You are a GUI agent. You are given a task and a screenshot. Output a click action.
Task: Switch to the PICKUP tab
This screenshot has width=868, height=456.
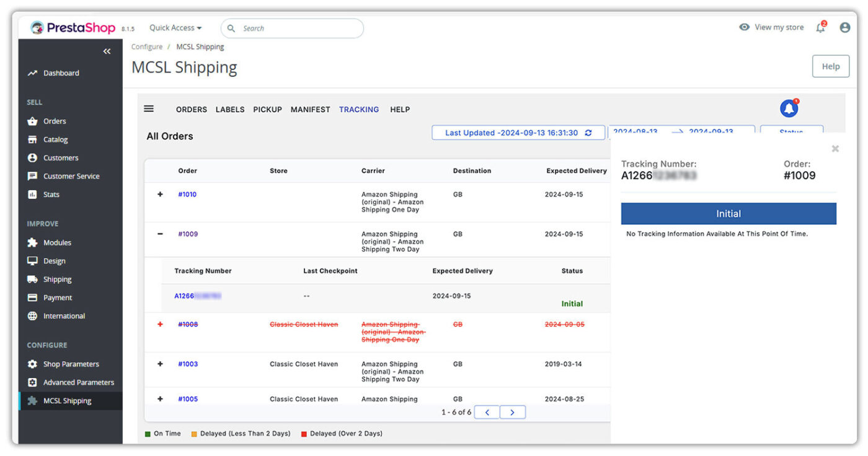pos(267,110)
